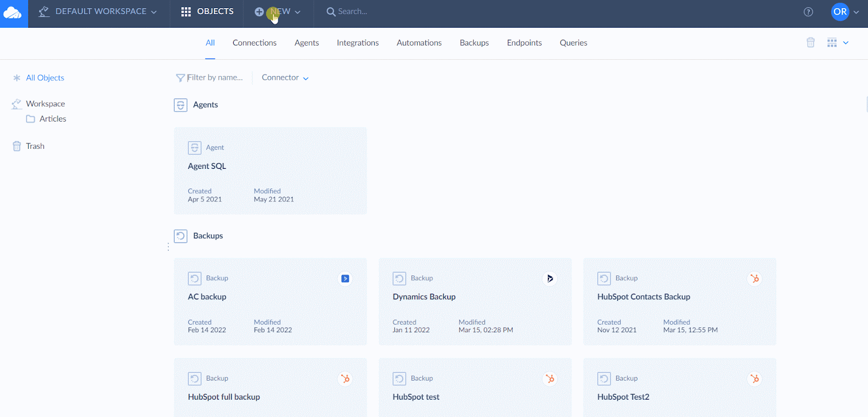
Task: Click the Agents section header icon
Action: pyautogui.click(x=181, y=105)
